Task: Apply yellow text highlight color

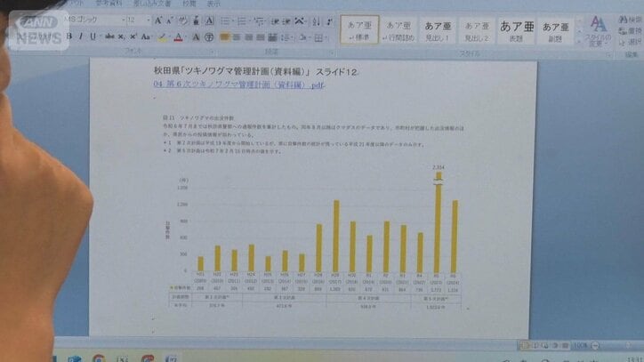Action: tap(162, 38)
